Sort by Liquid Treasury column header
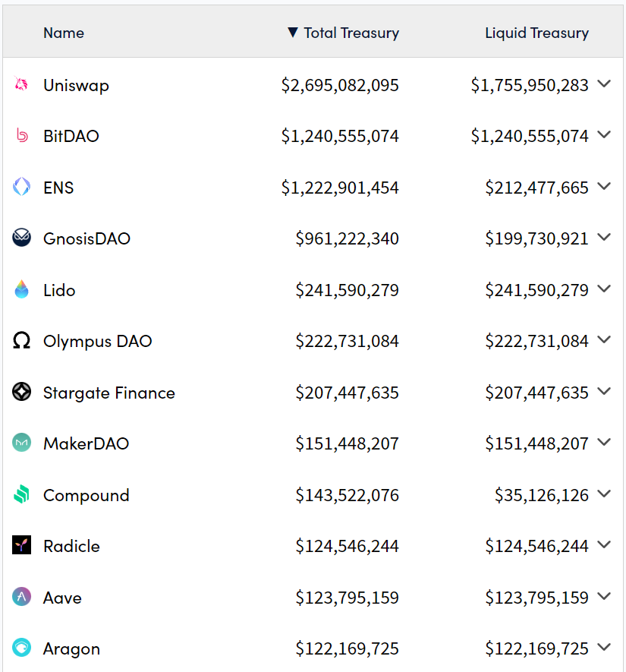 tap(536, 33)
